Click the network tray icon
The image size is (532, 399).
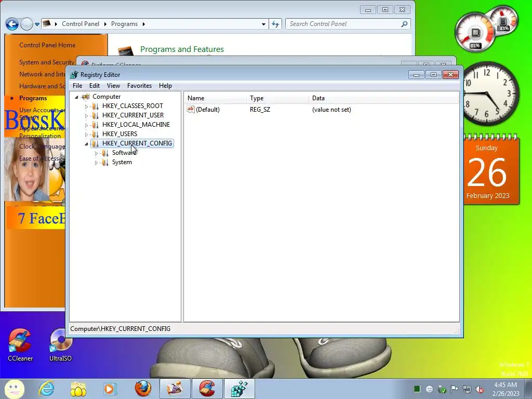(x=467, y=389)
